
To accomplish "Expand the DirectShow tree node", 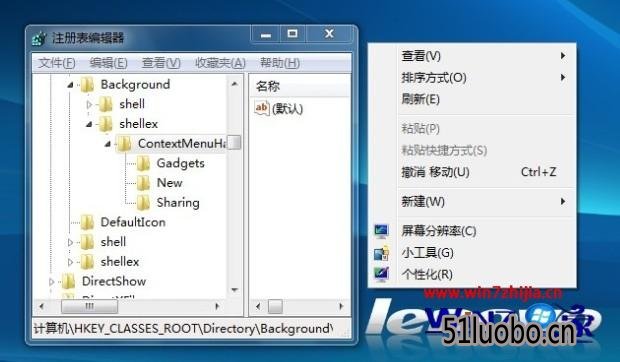I will (51, 281).
